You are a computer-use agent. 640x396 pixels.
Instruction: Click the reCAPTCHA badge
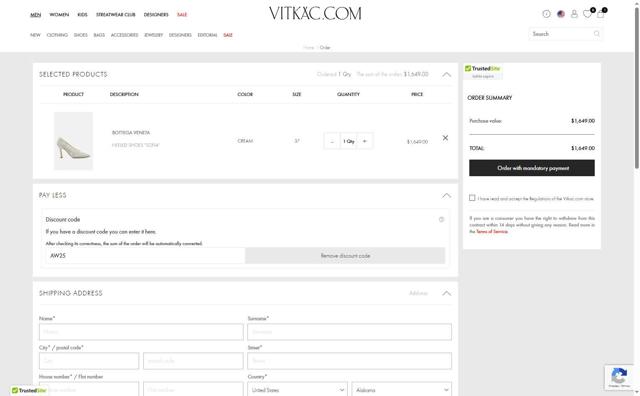click(619, 377)
